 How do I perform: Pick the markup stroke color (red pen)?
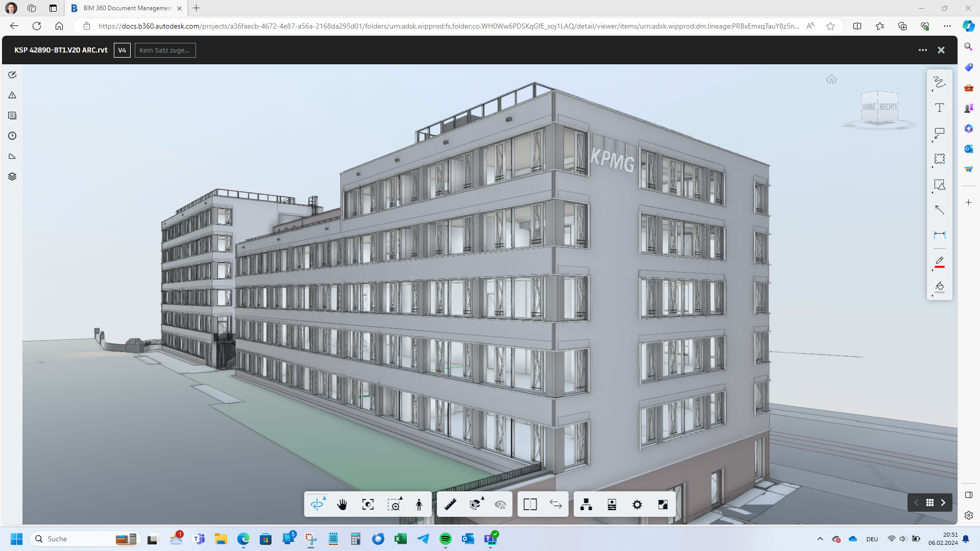939,261
